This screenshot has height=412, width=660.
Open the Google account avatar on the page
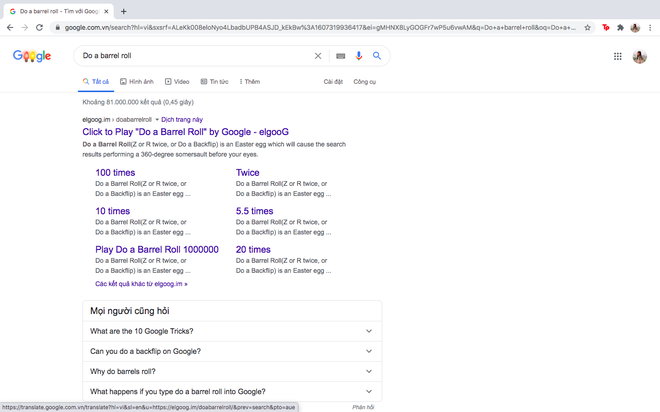point(640,56)
